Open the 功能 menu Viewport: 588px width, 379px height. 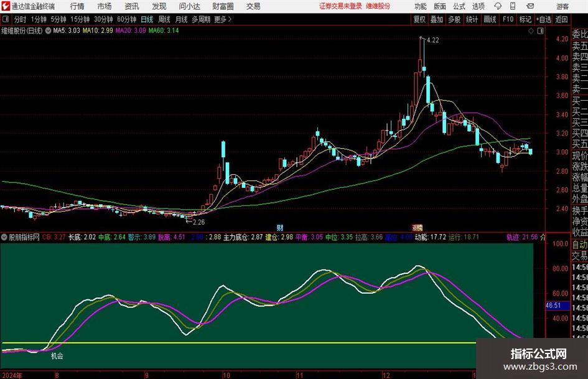(x=421, y=6)
